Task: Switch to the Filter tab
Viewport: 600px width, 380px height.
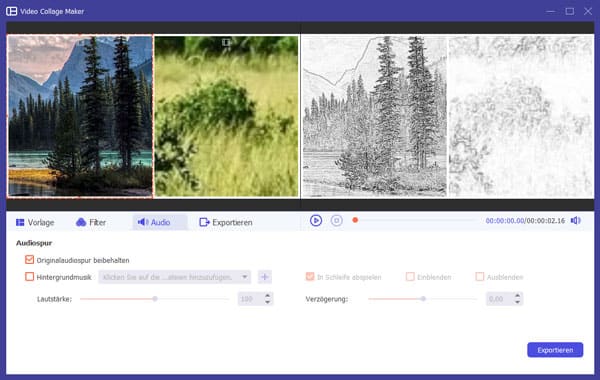Action: coord(91,222)
